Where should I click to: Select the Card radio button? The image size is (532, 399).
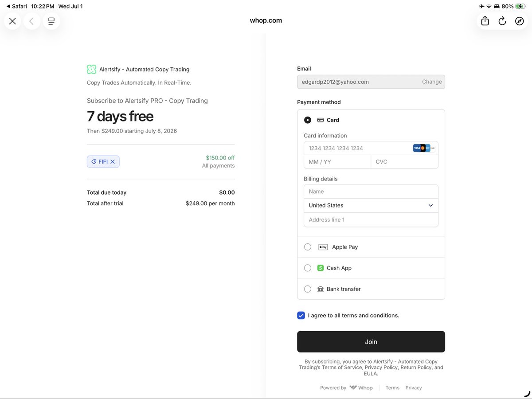(x=308, y=120)
